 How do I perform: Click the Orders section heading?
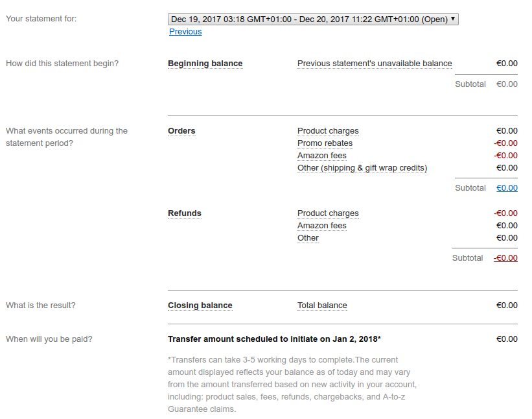181,131
